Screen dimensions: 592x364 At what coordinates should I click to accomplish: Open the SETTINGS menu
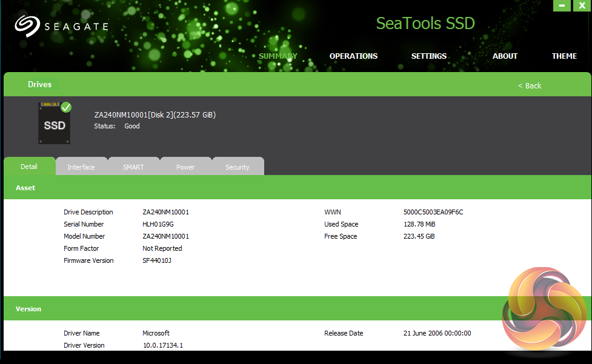pyautogui.click(x=429, y=56)
